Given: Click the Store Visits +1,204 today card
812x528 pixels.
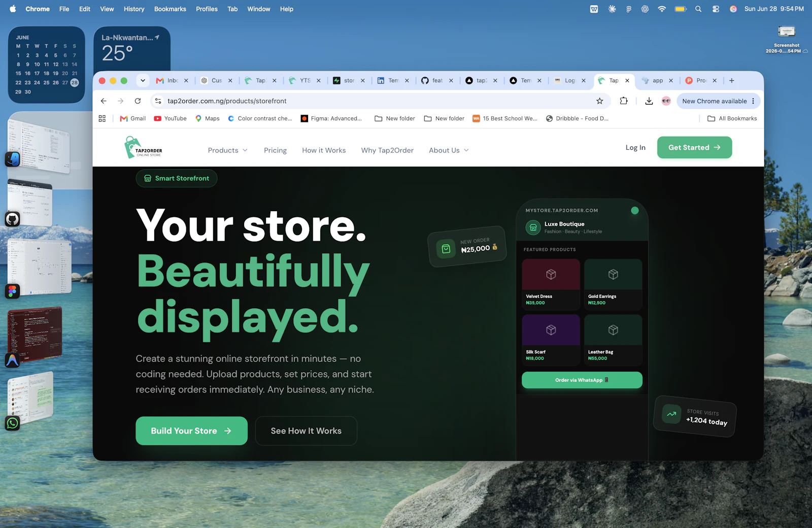Looking at the screenshot, I should pos(694,416).
